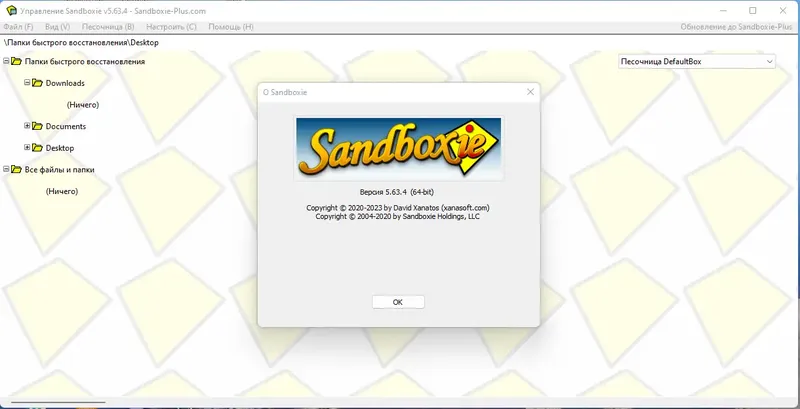Click the Desktop folder icon

coord(37,148)
